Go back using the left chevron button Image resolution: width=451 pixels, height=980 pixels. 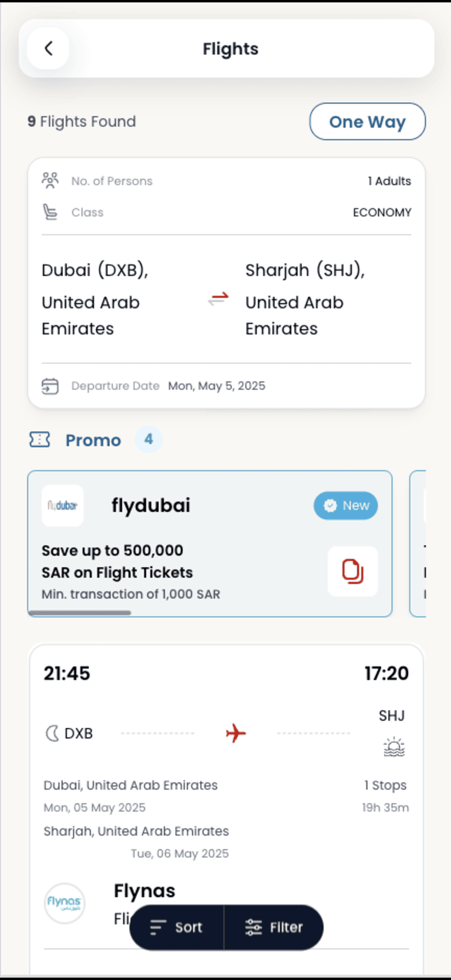tap(48, 48)
